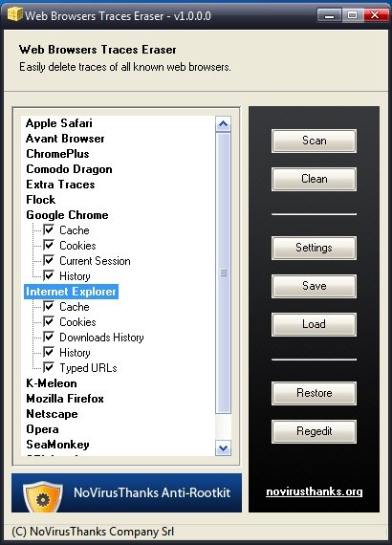This screenshot has width=392, height=545.
Task: Toggle Google Chrome Current Session checkbox
Action: tap(49, 260)
